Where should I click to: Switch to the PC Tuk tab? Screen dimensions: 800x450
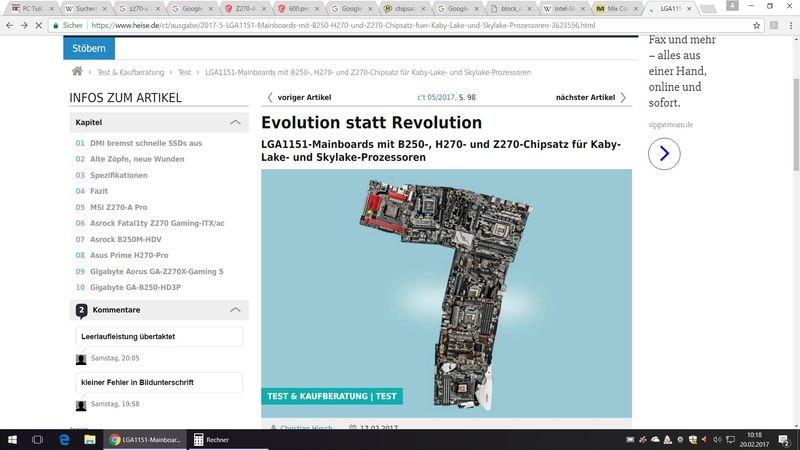click(x=32, y=9)
